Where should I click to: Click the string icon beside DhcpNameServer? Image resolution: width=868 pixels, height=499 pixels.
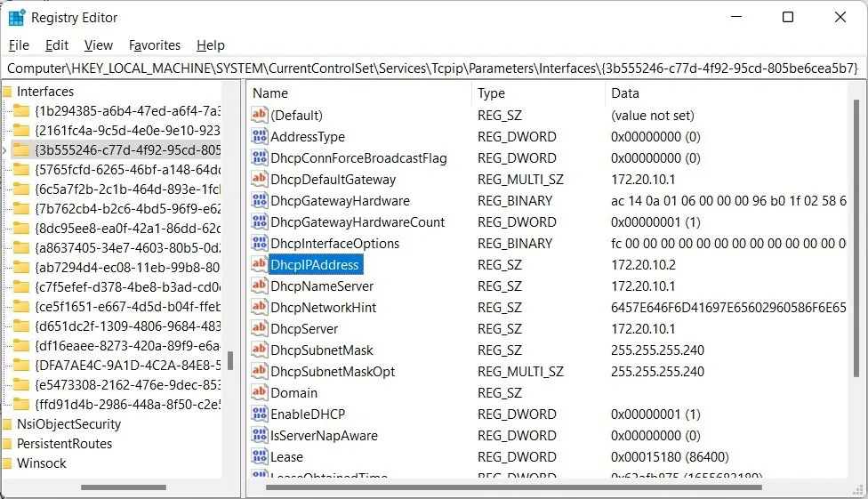point(259,286)
